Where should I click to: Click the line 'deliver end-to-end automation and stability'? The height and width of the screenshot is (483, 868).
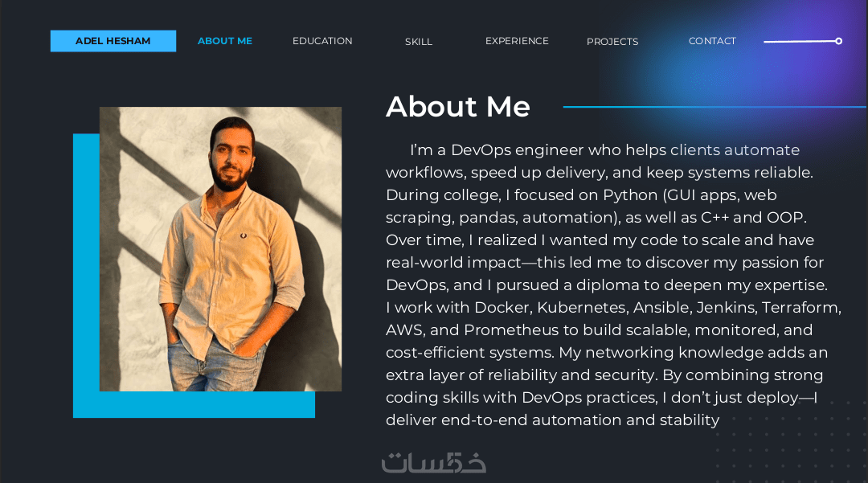tap(552, 420)
